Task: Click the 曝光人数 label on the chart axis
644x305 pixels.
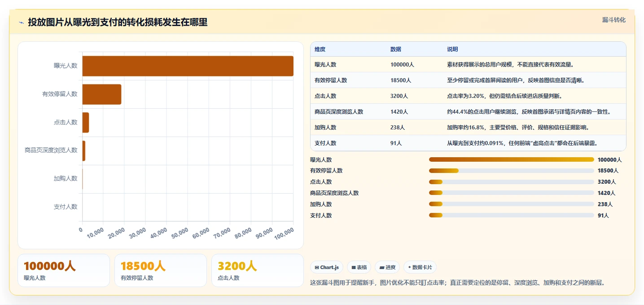Action: [66, 66]
